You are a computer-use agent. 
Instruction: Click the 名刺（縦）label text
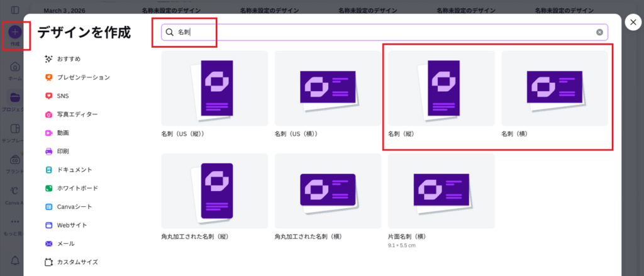pos(401,134)
